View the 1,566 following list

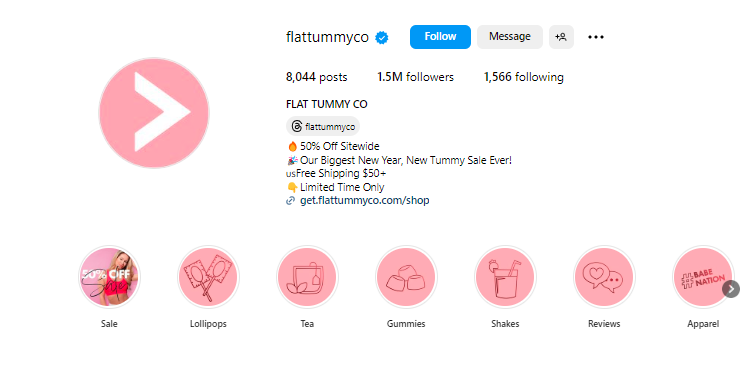coord(524,77)
